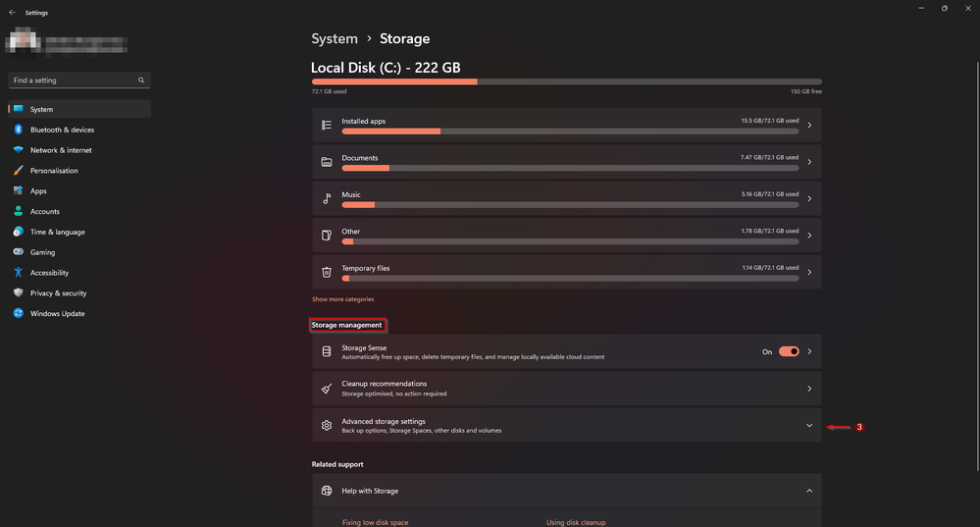Expand Advanced storage settings chevron

pos(809,426)
